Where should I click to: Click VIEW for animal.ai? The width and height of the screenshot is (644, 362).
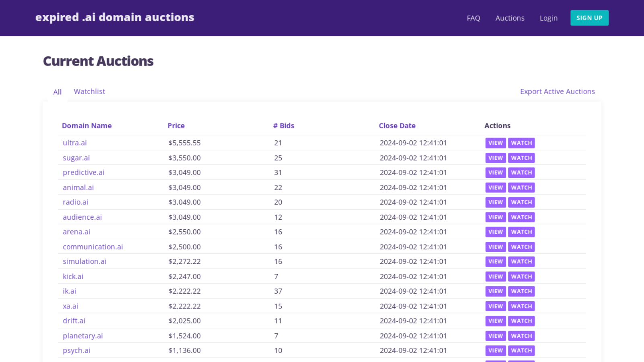pos(495,187)
